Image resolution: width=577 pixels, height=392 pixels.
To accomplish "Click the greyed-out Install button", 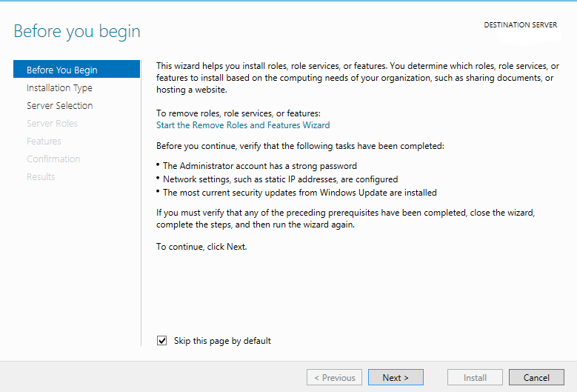I will [475, 378].
